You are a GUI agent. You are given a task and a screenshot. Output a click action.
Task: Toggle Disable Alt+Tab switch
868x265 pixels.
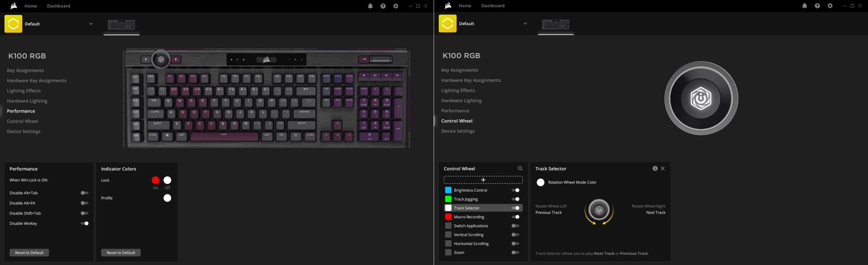pos(84,193)
